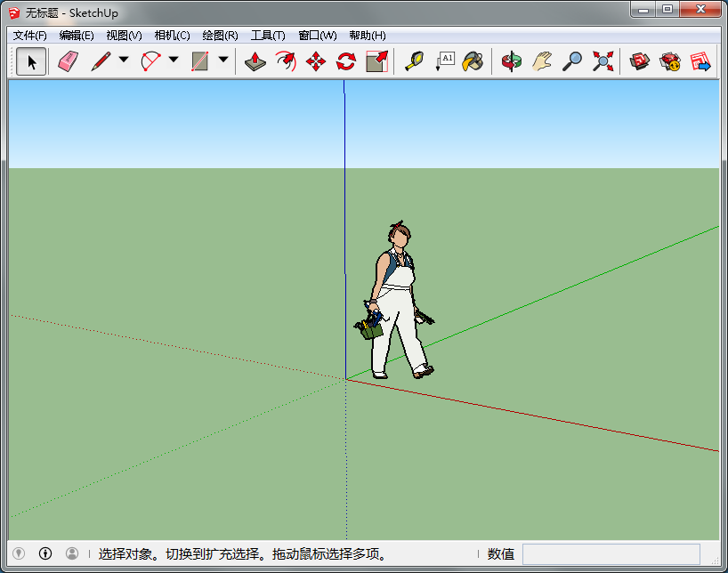Select the Rotate tool
This screenshot has height=573, width=728.
pyautogui.click(x=345, y=61)
